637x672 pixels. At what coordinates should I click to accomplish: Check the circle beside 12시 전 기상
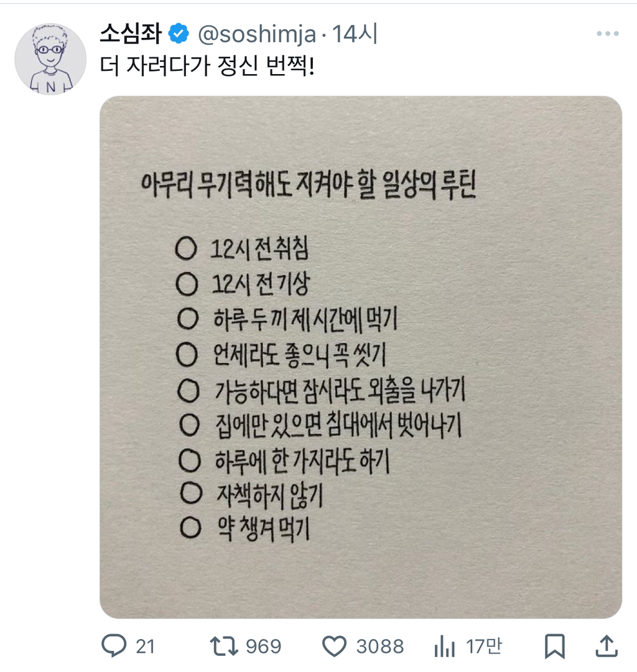pyautogui.click(x=186, y=284)
